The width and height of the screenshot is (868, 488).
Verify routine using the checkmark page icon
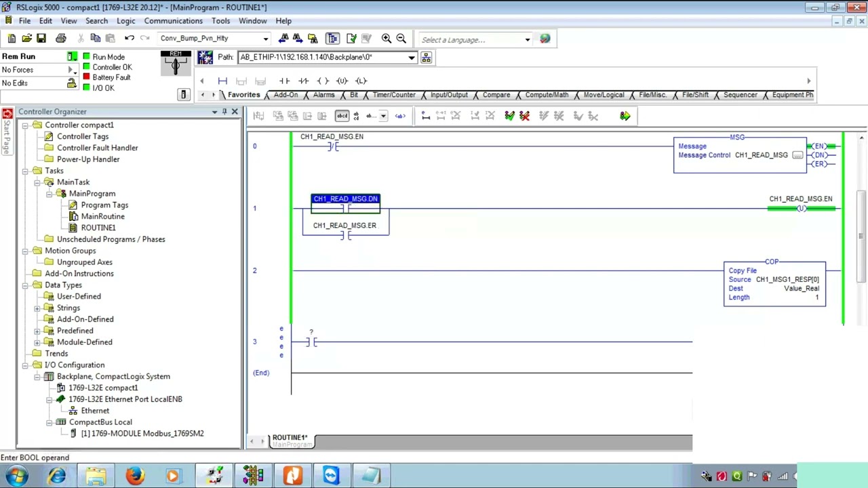351,39
